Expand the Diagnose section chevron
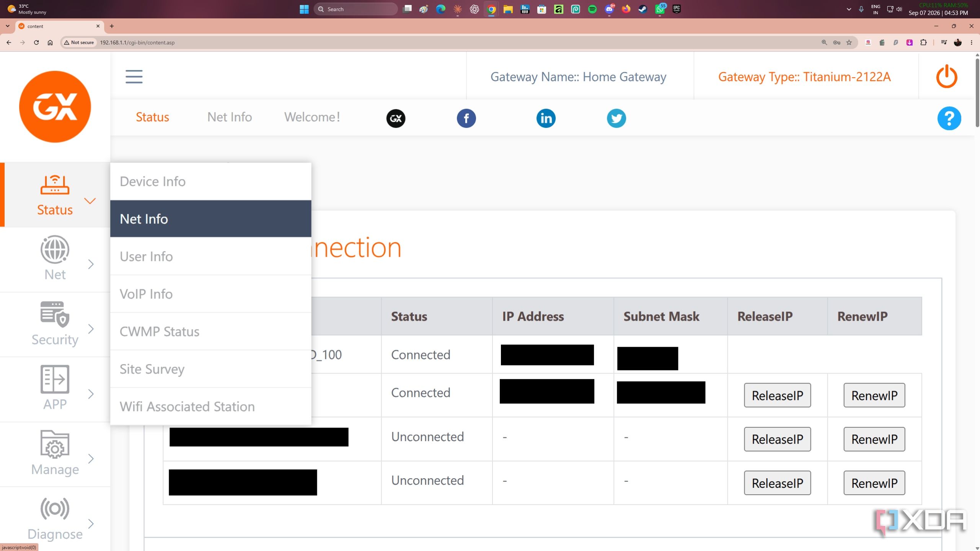The image size is (980, 551). click(91, 524)
